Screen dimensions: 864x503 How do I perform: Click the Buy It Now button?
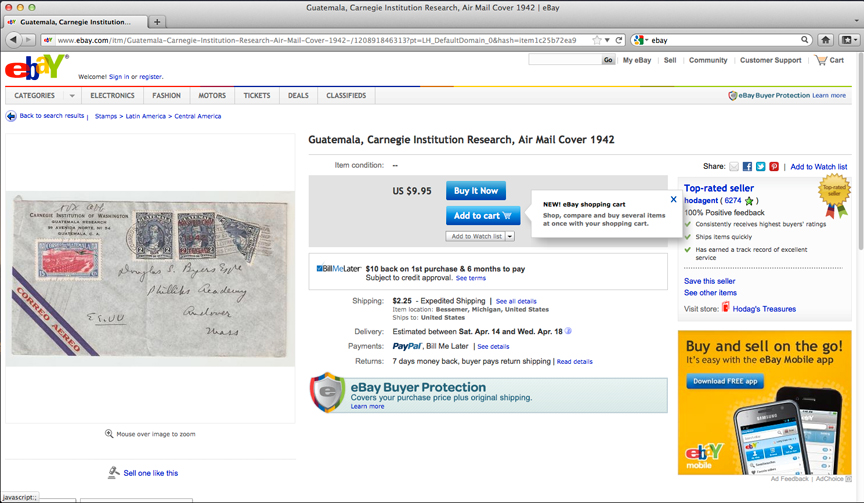coord(476,191)
